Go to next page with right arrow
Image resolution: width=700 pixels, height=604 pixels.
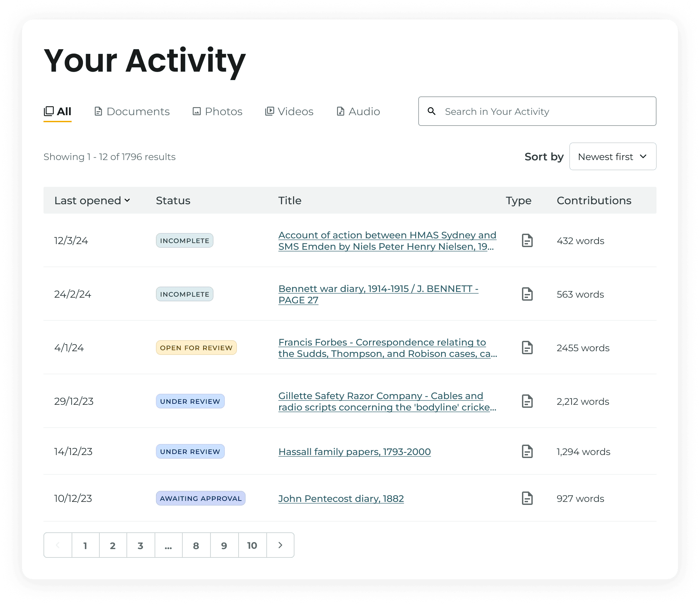pyautogui.click(x=280, y=545)
